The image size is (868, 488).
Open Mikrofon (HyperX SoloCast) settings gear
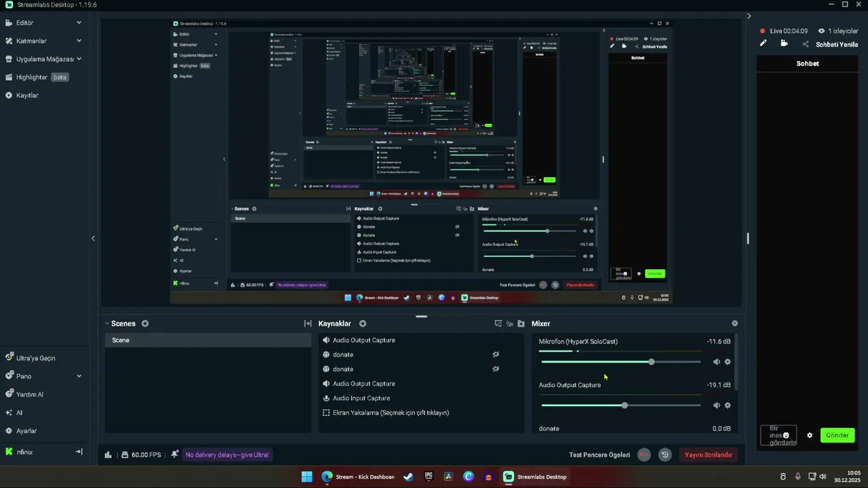(x=728, y=362)
